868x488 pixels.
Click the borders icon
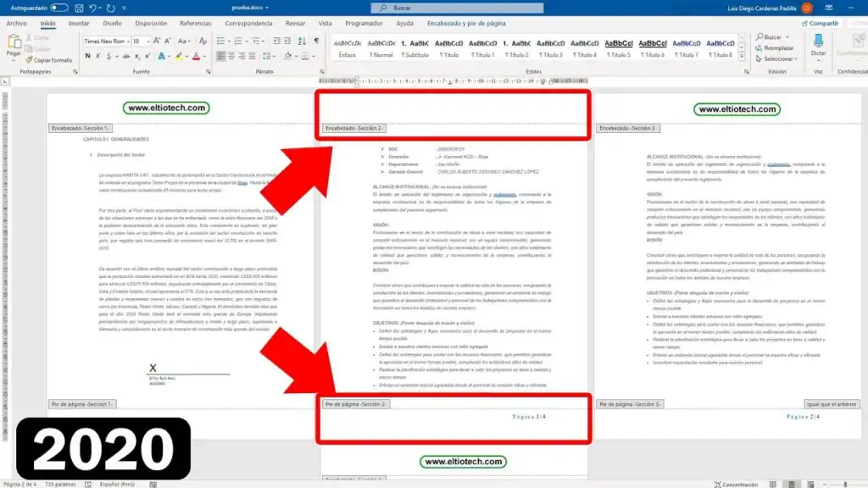305,56
